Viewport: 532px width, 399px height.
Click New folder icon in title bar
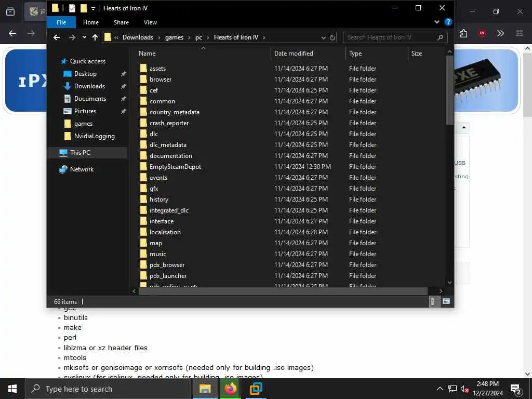point(84,8)
